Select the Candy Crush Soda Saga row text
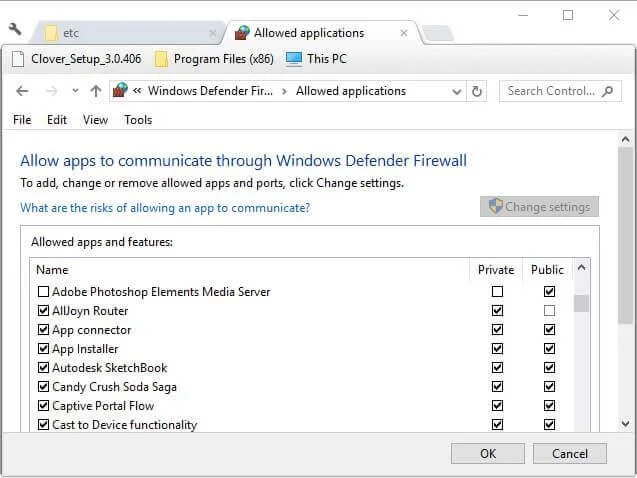 point(115,387)
